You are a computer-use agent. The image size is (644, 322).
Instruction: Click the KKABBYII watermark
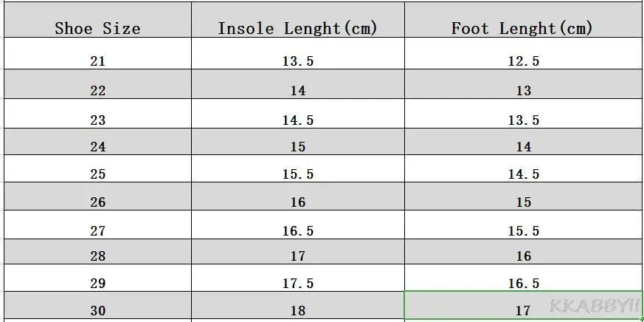point(595,304)
